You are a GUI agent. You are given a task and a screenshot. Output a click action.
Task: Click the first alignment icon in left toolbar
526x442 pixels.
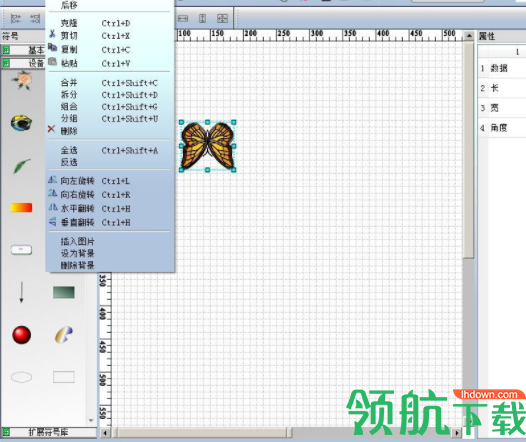pos(15,18)
